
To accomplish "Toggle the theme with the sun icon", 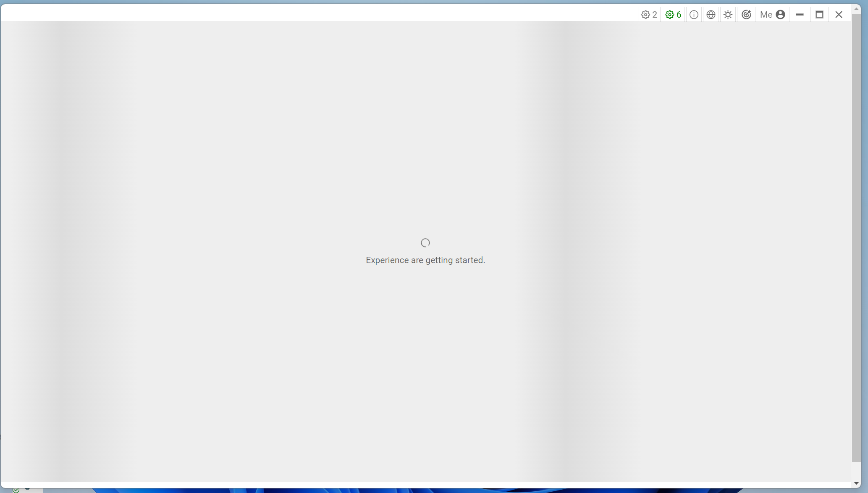I will (x=728, y=14).
